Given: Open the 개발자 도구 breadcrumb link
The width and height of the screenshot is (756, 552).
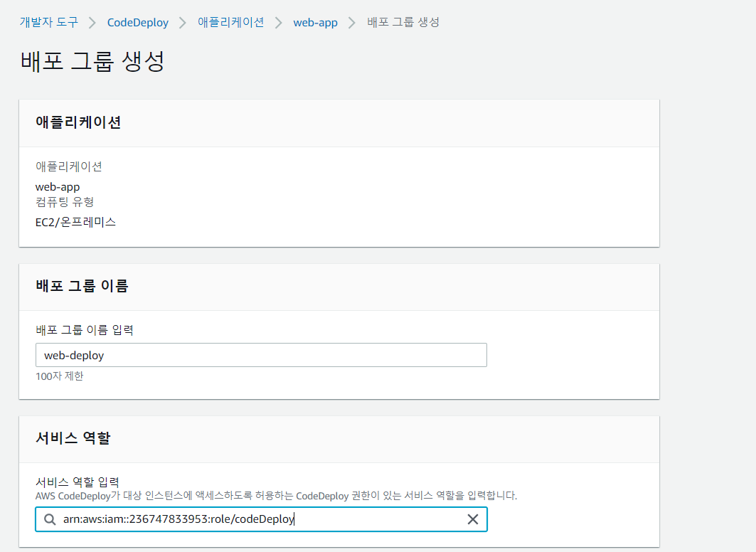Looking at the screenshot, I should (x=48, y=22).
